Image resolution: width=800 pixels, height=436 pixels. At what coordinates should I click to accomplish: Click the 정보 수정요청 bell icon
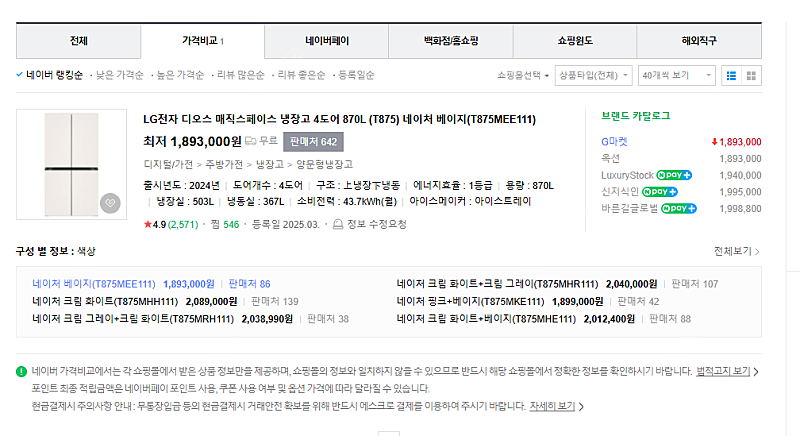[338, 224]
